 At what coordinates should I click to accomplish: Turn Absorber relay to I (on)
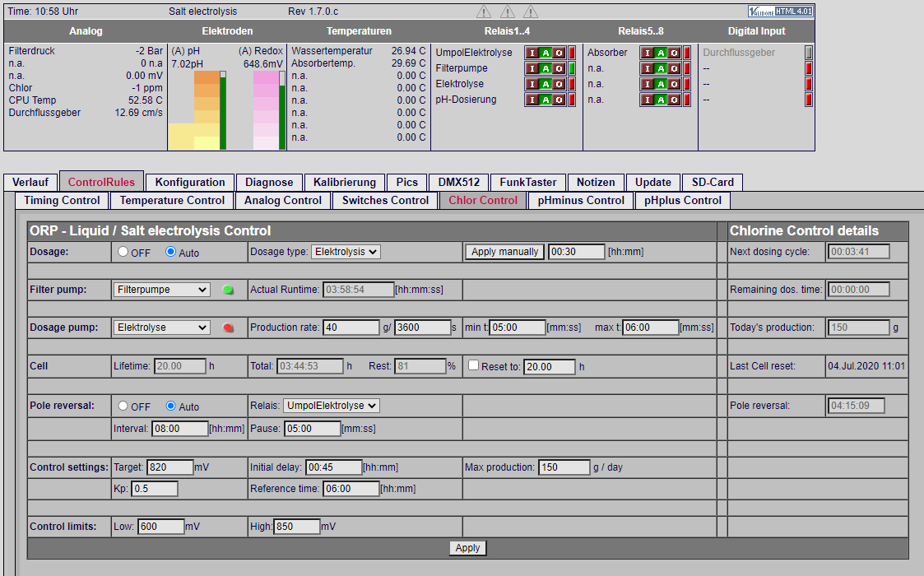point(648,53)
